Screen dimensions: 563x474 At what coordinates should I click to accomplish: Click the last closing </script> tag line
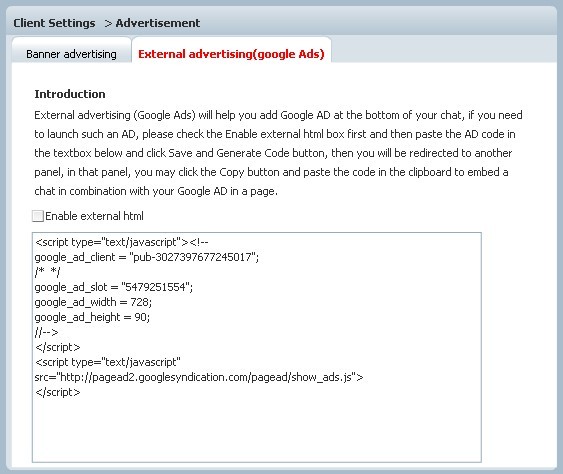click(57, 392)
